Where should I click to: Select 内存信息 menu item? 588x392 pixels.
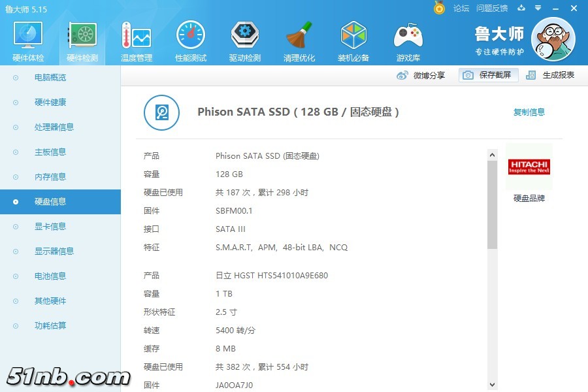pyautogui.click(x=50, y=177)
